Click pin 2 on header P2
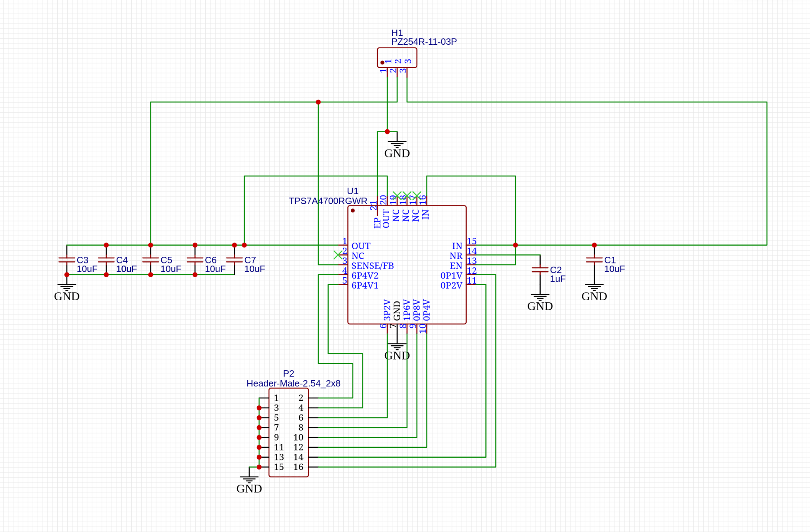Image resolution: width=810 pixels, height=532 pixels. (x=301, y=398)
